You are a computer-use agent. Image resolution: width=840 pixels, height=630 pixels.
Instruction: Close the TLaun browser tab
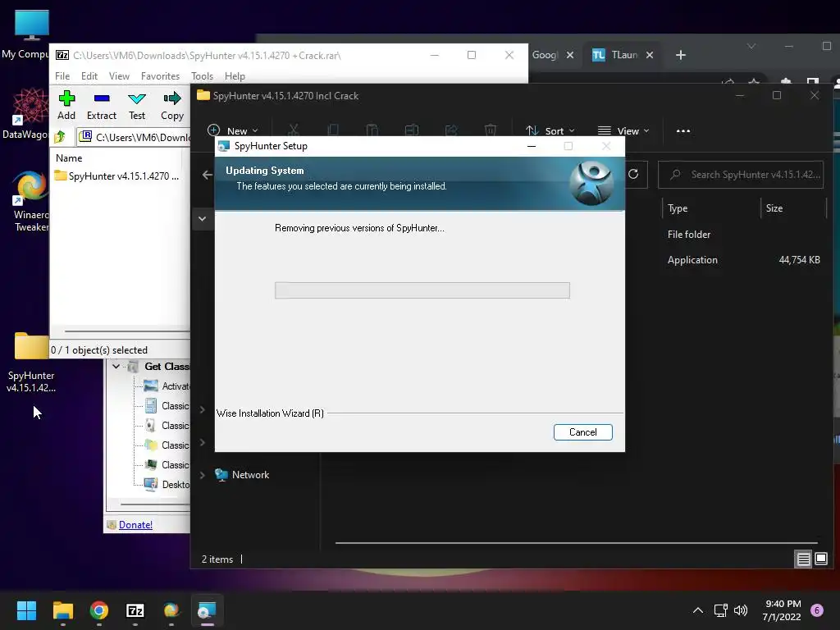tap(650, 55)
